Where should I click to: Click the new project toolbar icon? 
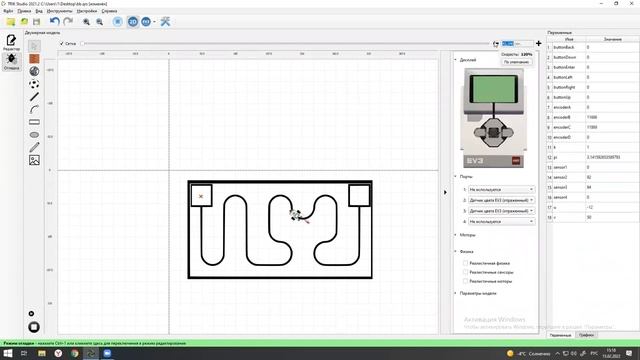click(11, 22)
